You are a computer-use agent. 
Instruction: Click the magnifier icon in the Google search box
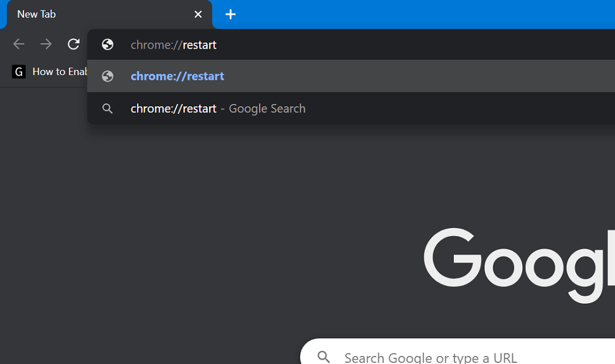pos(323,357)
